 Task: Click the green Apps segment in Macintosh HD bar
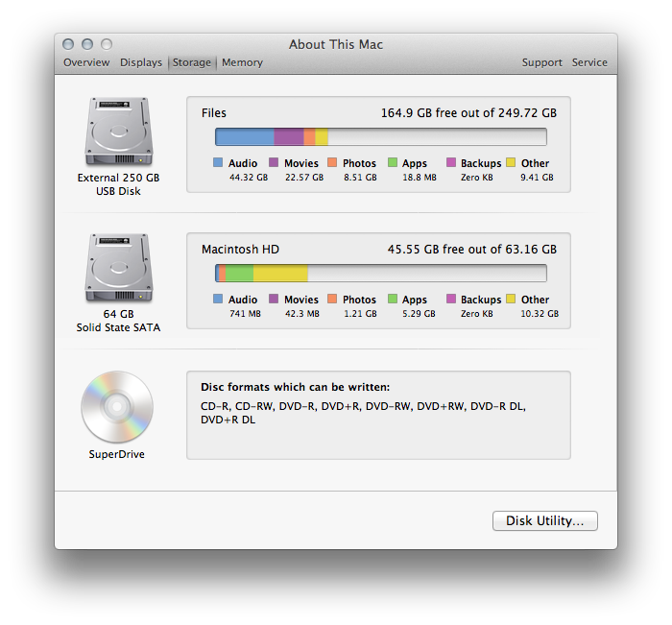pyautogui.click(x=239, y=274)
